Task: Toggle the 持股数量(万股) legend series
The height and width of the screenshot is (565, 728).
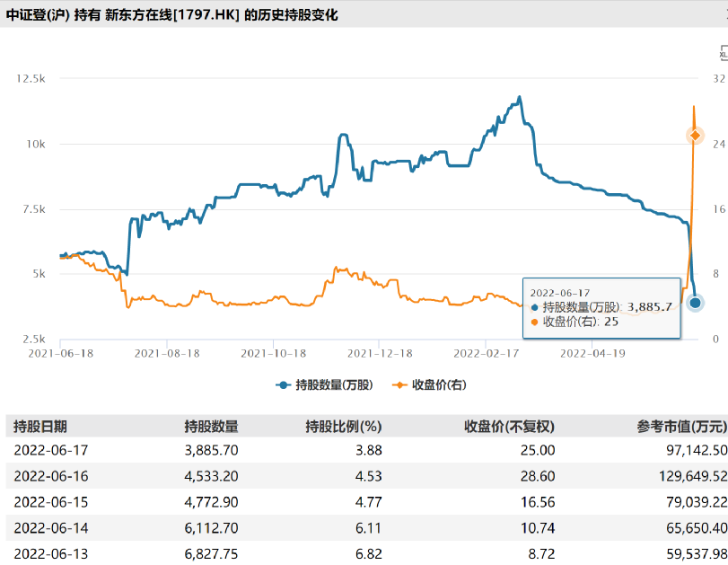Action: click(x=324, y=384)
